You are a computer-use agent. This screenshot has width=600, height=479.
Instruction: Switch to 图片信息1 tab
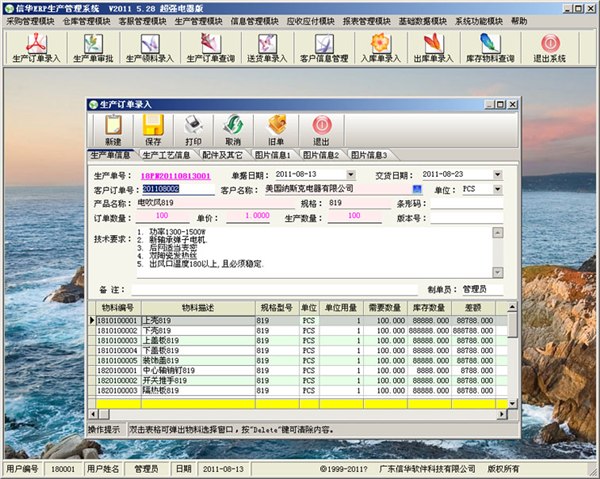point(272,155)
